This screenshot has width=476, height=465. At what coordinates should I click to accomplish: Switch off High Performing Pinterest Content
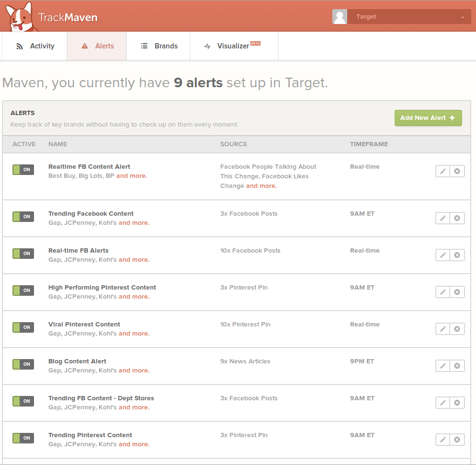(23, 290)
